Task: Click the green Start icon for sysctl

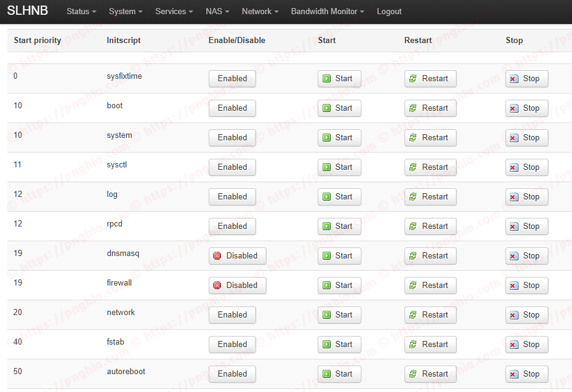Action: 327,167
